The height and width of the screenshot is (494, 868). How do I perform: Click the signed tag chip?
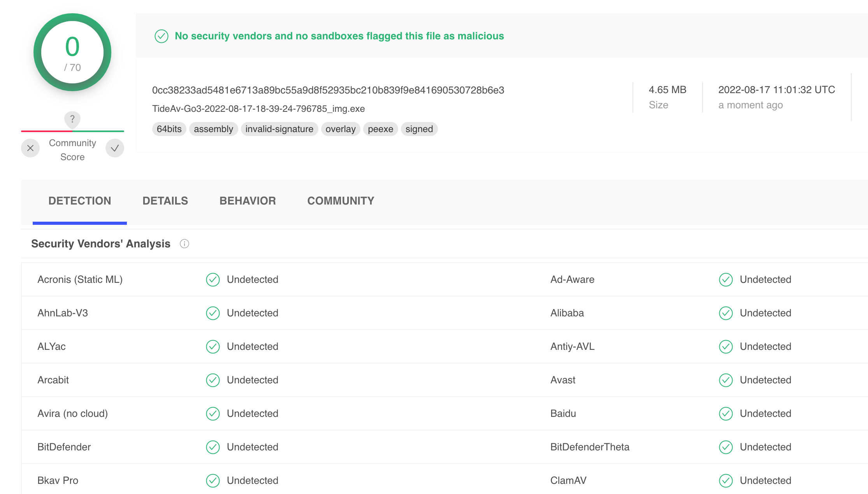[x=419, y=129]
